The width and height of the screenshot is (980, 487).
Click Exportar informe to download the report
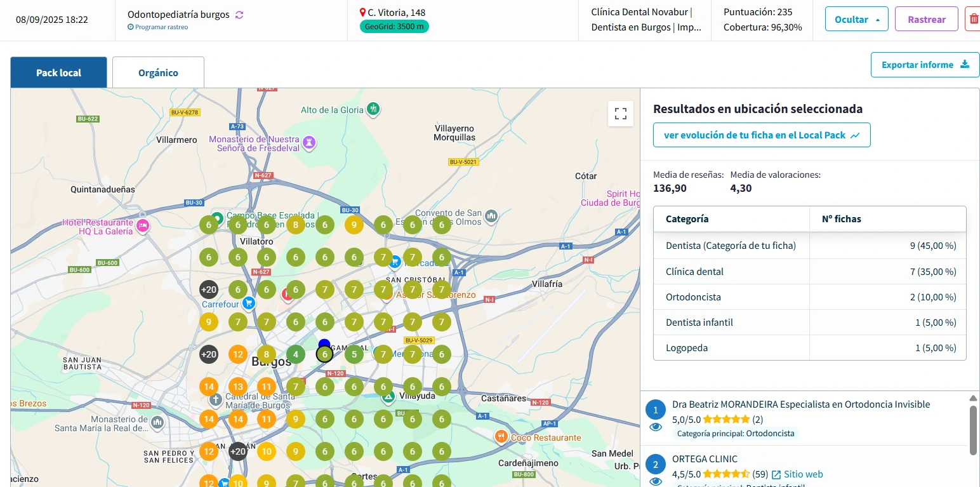point(925,65)
